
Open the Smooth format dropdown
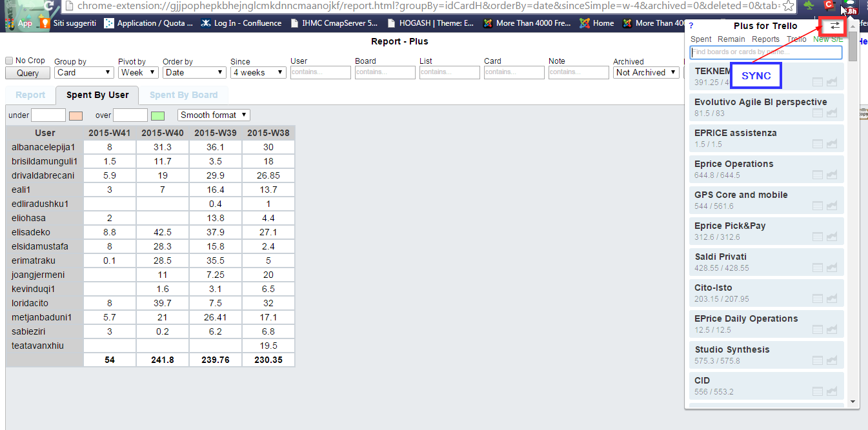point(214,115)
